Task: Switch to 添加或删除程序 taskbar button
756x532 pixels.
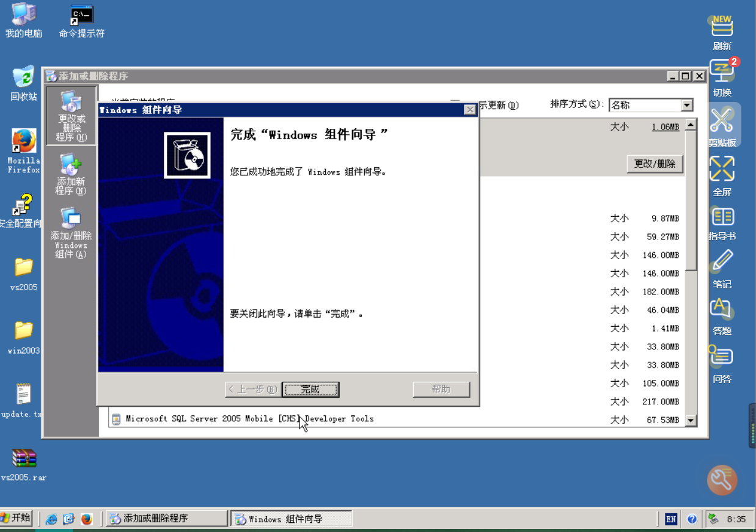Action: tap(166, 519)
